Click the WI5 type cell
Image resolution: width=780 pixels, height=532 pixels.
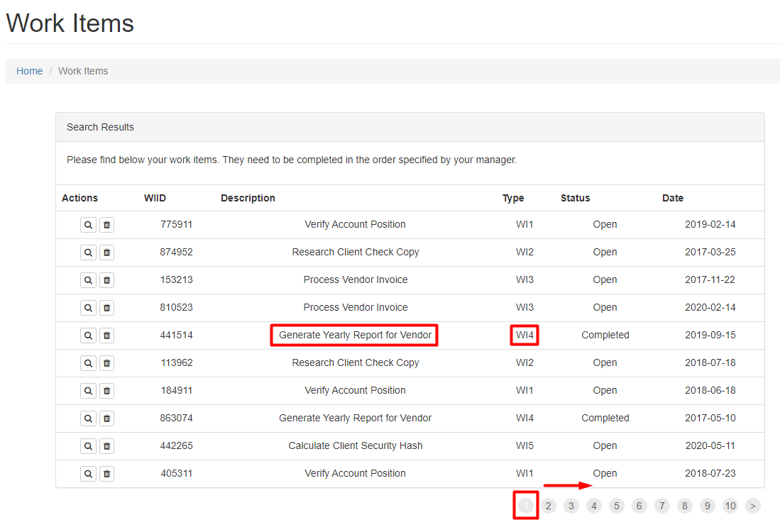524,446
